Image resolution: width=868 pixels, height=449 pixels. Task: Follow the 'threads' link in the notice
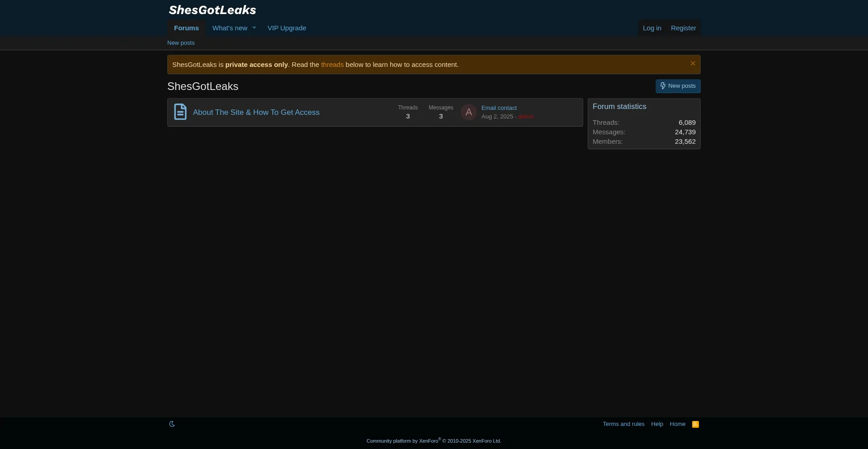pyautogui.click(x=332, y=65)
